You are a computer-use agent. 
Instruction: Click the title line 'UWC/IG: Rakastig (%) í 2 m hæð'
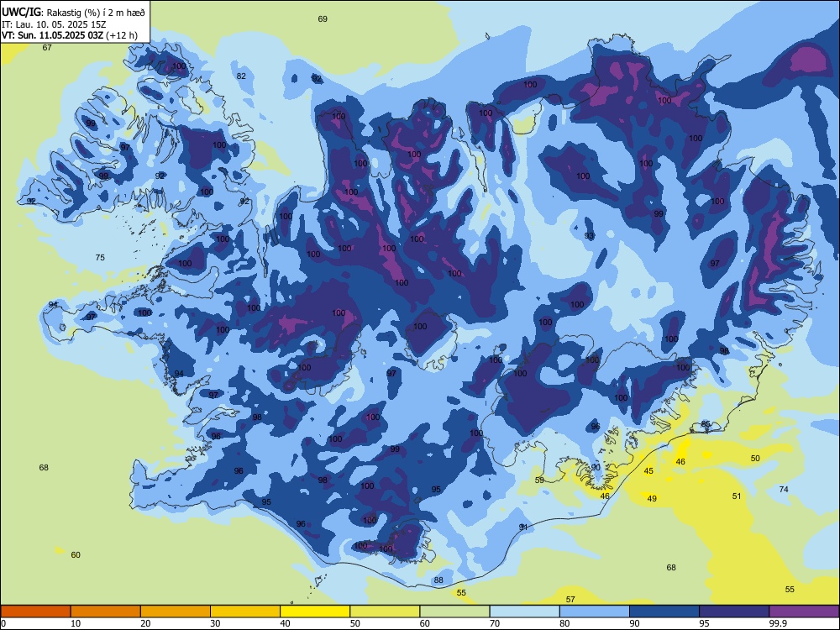click(73, 12)
